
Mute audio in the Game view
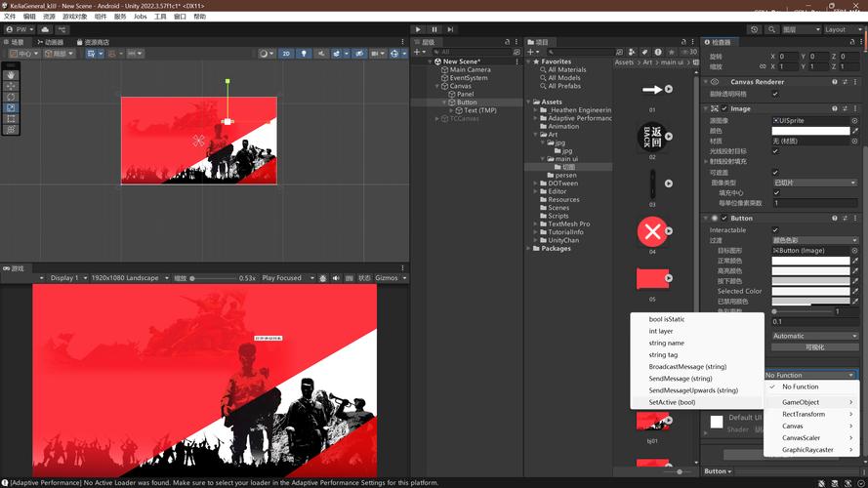pos(336,278)
